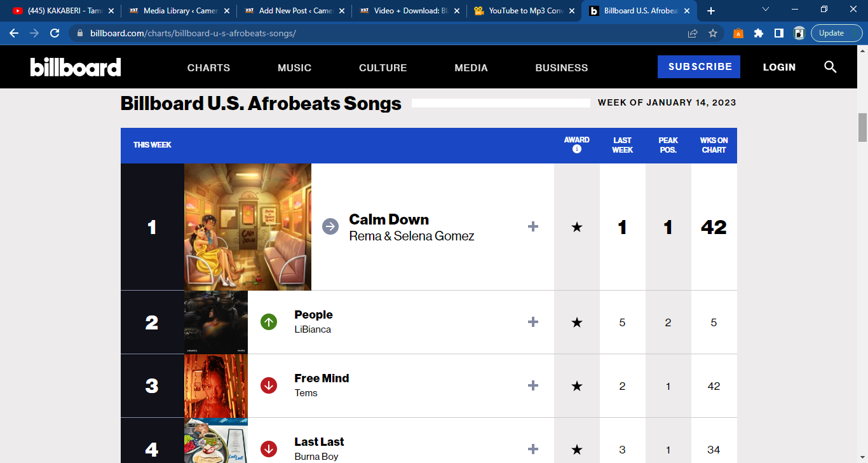Click the Billboard logo
This screenshot has height=463, width=868.
pos(76,67)
